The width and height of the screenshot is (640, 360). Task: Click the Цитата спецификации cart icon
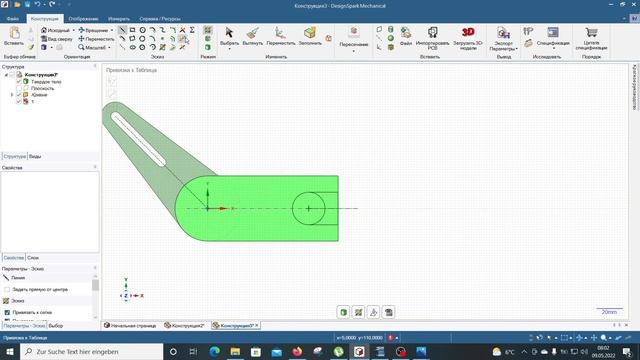click(x=591, y=38)
